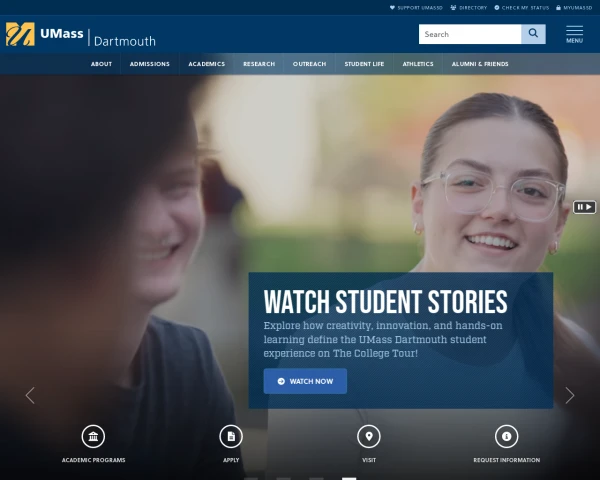The width and height of the screenshot is (600, 480).
Task: Open the Student Life menu
Action: point(364,64)
